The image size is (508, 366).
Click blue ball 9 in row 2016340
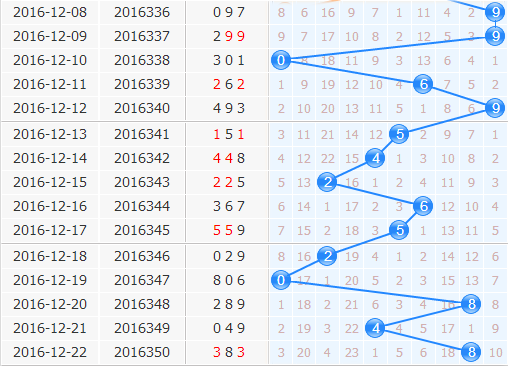pyautogui.click(x=495, y=108)
